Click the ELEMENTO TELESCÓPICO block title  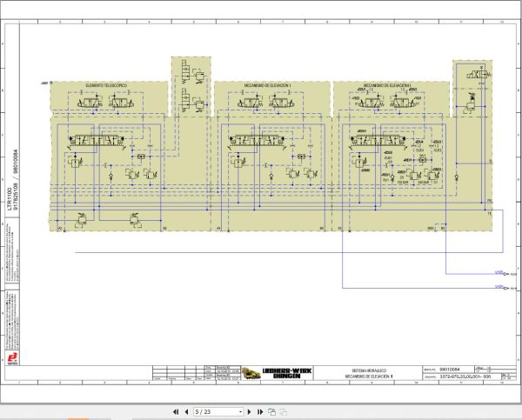[106, 85]
